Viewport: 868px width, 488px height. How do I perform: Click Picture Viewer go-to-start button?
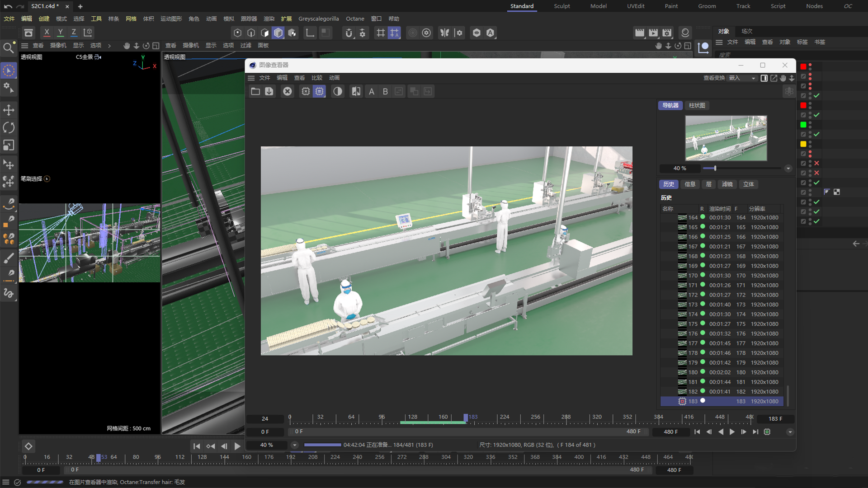pos(697,432)
